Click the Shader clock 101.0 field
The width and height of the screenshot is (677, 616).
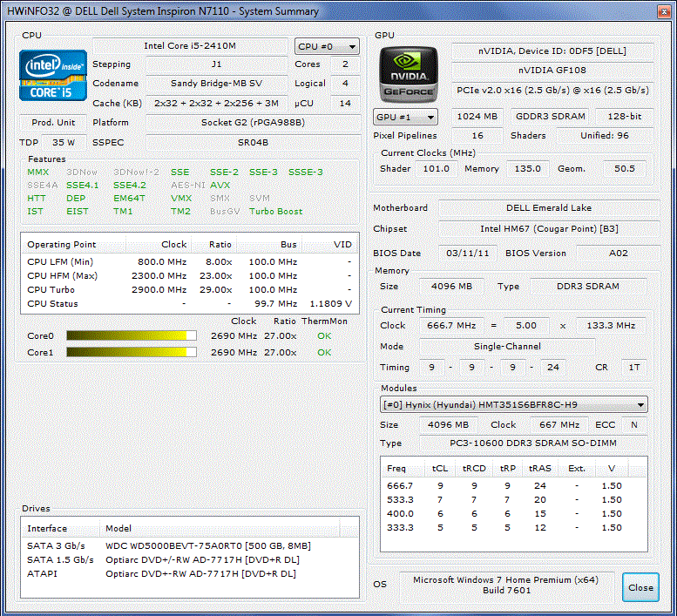click(x=436, y=169)
